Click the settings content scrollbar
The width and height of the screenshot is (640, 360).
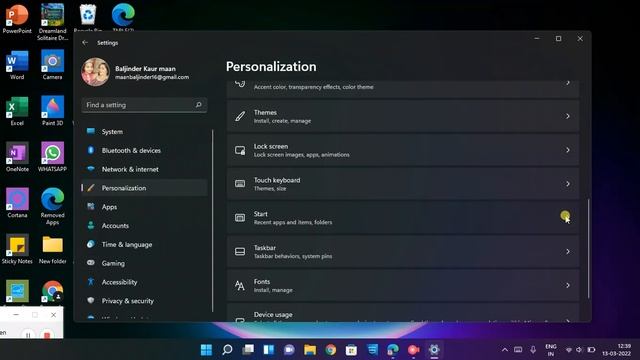coord(588,248)
